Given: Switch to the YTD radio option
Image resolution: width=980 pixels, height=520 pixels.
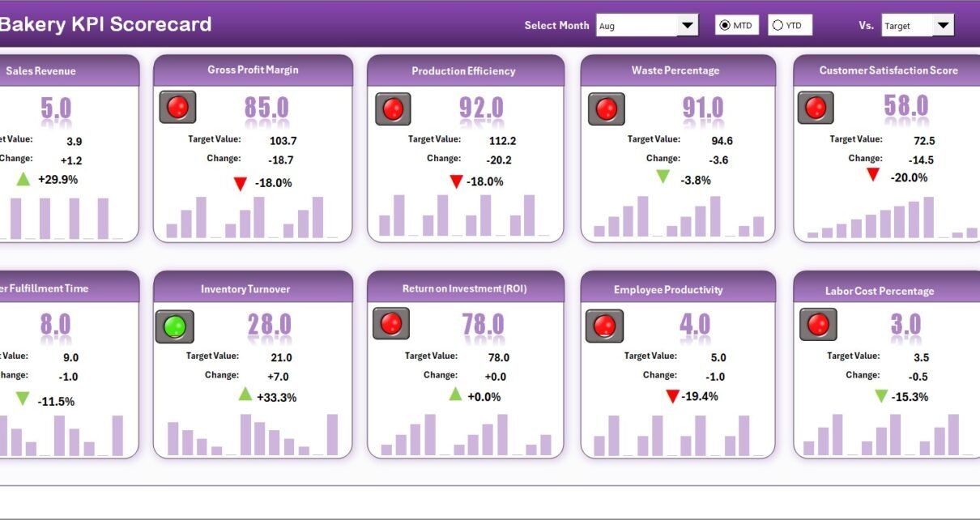Looking at the screenshot, I should (778, 26).
